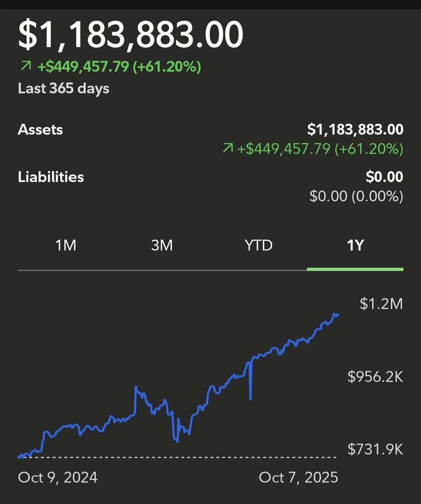This screenshot has width=421, height=504.
Task: Select the 1M time range tab
Action: pyautogui.click(x=66, y=245)
